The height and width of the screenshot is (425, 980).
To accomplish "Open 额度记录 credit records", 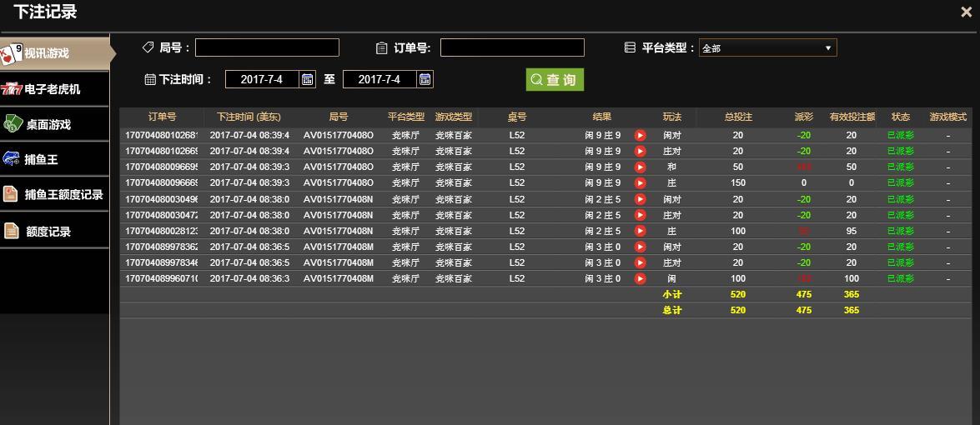I will click(x=54, y=231).
